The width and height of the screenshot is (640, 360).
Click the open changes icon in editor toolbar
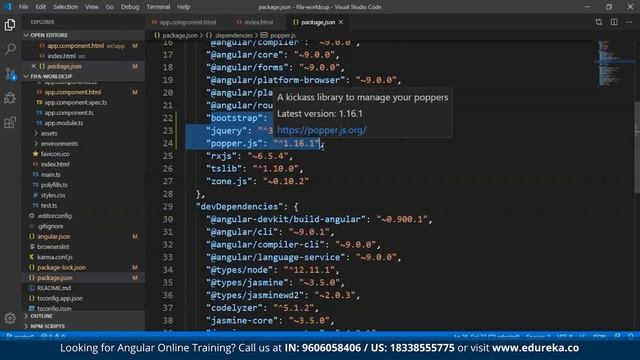click(598, 22)
